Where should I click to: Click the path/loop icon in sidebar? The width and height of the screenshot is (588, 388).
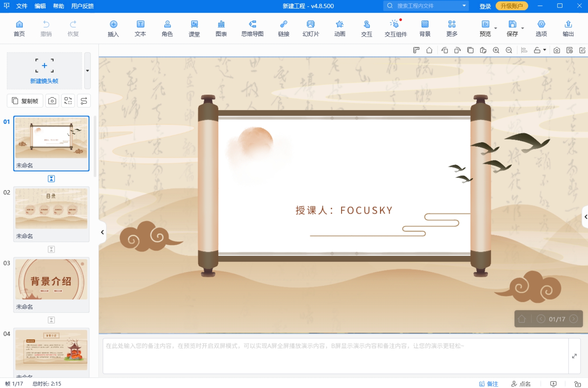coord(84,101)
